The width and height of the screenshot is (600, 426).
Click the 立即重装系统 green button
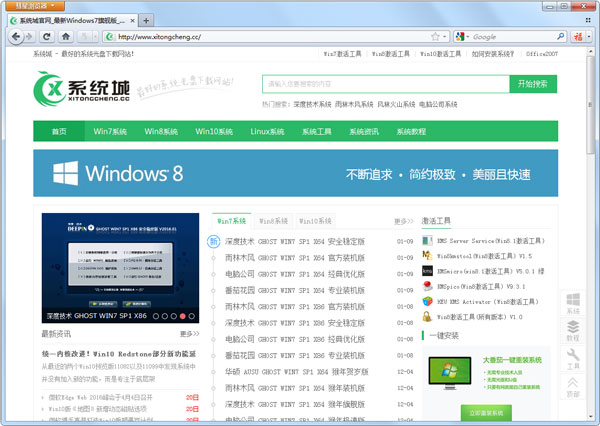pos(486,413)
